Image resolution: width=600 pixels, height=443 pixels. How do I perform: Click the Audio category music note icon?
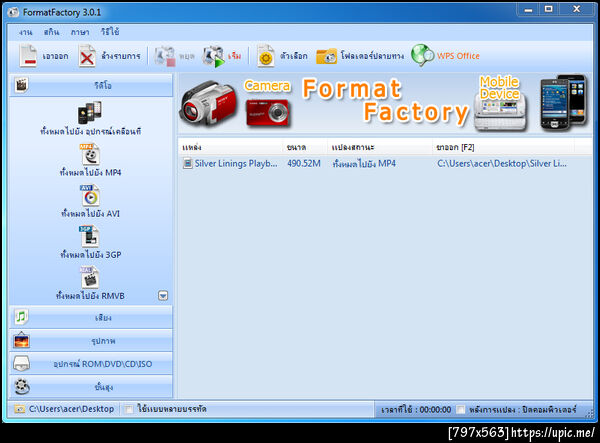click(x=21, y=317)
